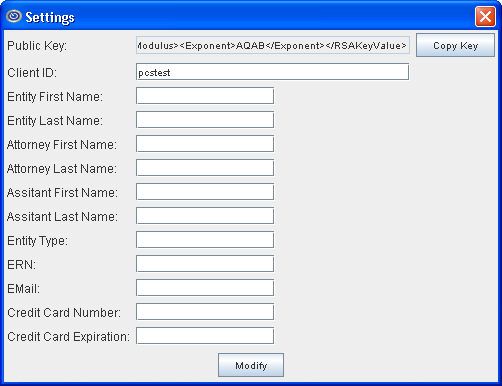The width and height of the screenshot is (502, 386).
Task: Select the Entity First Name field
Action: [205, 96]
